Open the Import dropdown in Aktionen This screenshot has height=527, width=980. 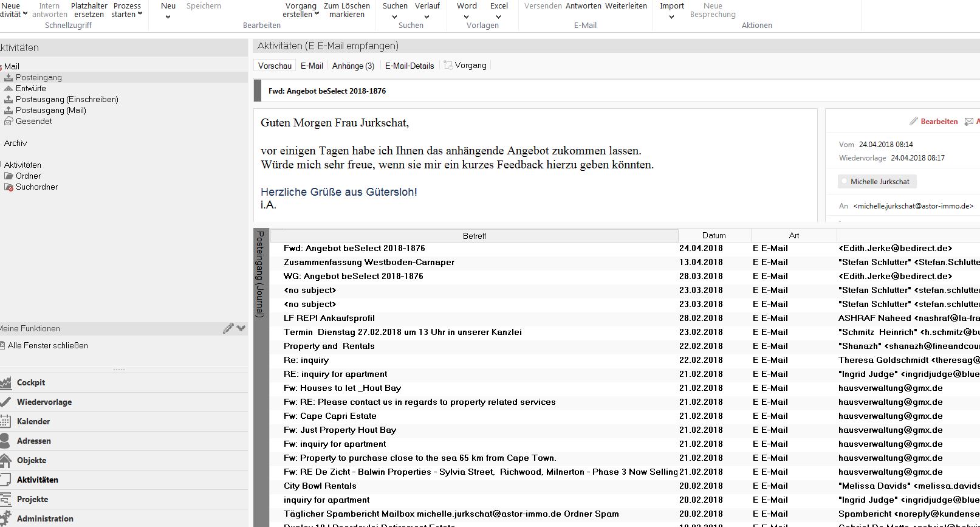point(671,17)
